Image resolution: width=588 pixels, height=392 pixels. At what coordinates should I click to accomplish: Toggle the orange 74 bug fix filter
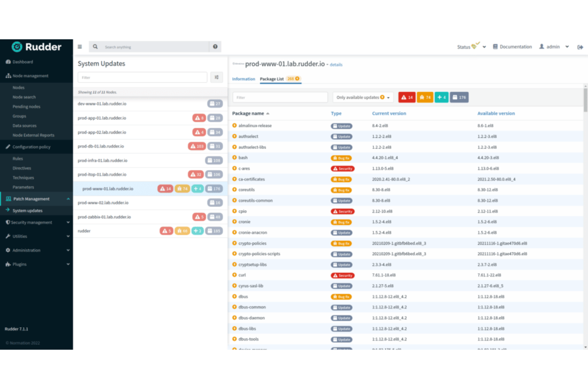[x=425, y=97]
